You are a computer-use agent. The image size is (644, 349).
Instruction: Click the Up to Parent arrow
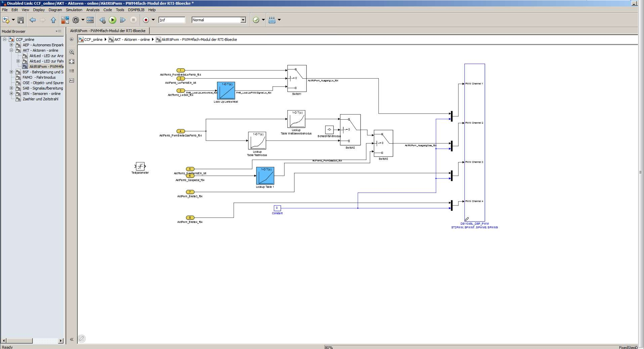pos(53,20)
